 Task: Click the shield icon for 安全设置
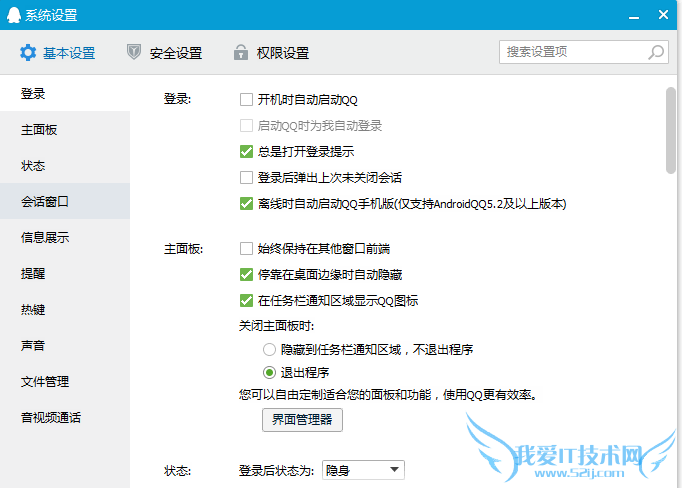(134, 52)
